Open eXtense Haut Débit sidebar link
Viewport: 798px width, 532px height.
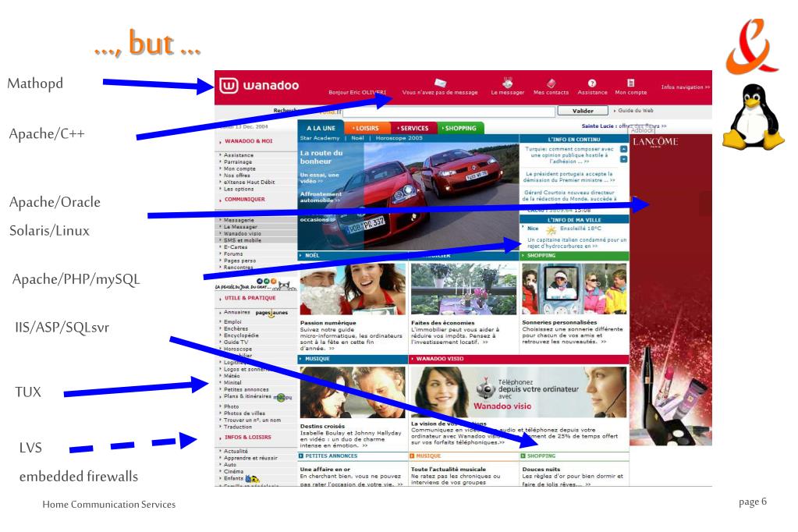click(249, 182)
